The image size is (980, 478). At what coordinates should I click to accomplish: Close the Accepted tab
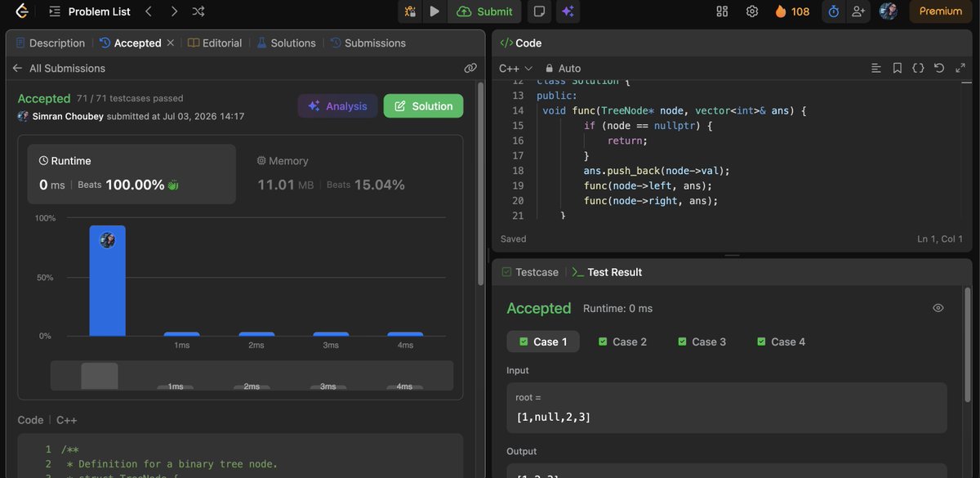pyautogui.click(x=171, y=43)
